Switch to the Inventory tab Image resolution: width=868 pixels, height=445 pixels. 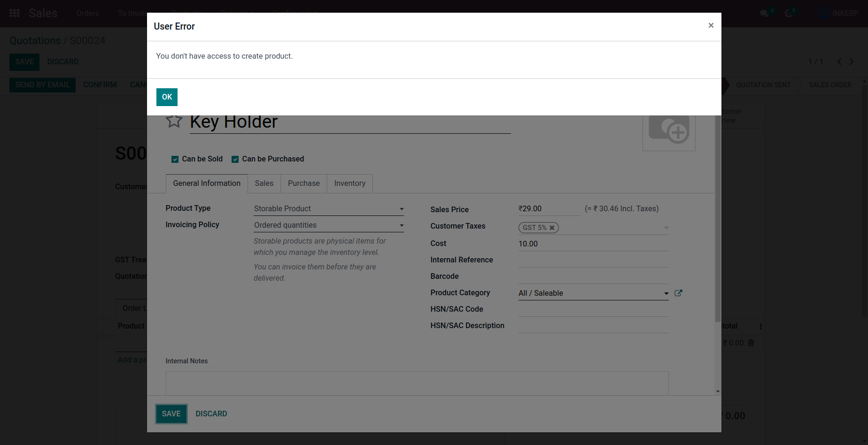pos(350,184)
